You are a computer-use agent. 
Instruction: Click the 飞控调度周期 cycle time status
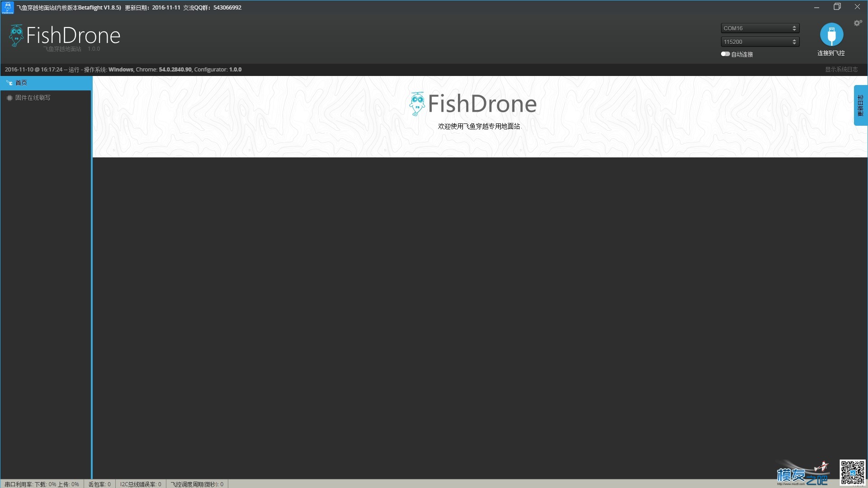tap(197, 484)
